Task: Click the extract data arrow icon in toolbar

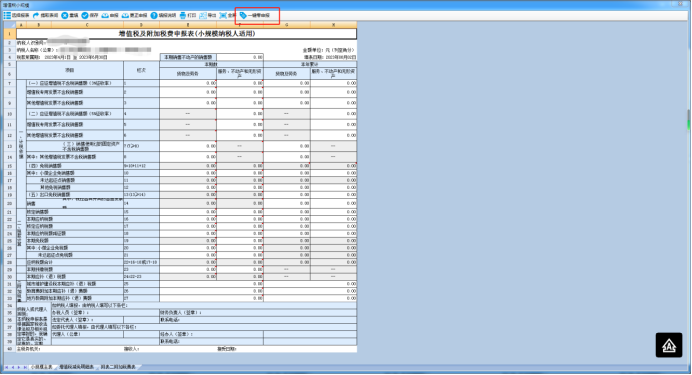Action: click(36, 15)
